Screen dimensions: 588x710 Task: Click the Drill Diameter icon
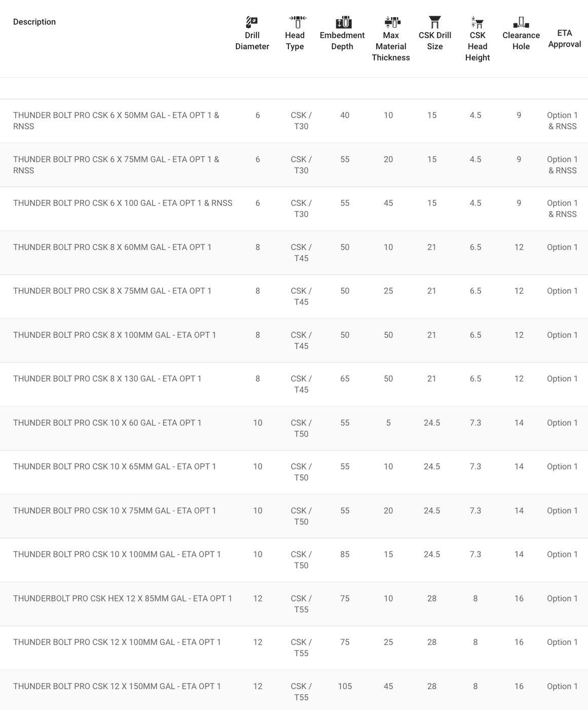(252, 22)
